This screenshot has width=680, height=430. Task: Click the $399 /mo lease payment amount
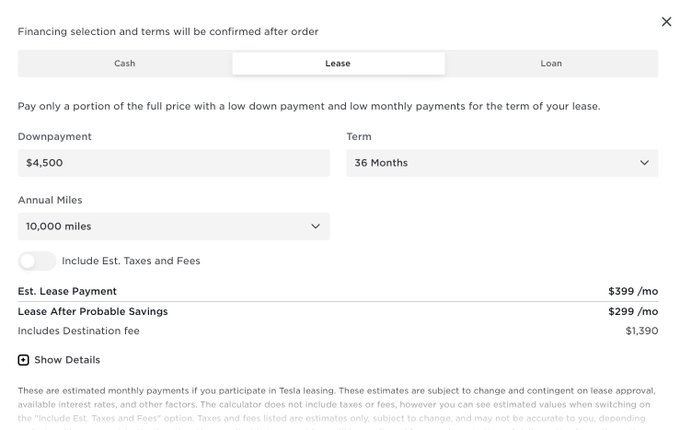coord(633,291)
